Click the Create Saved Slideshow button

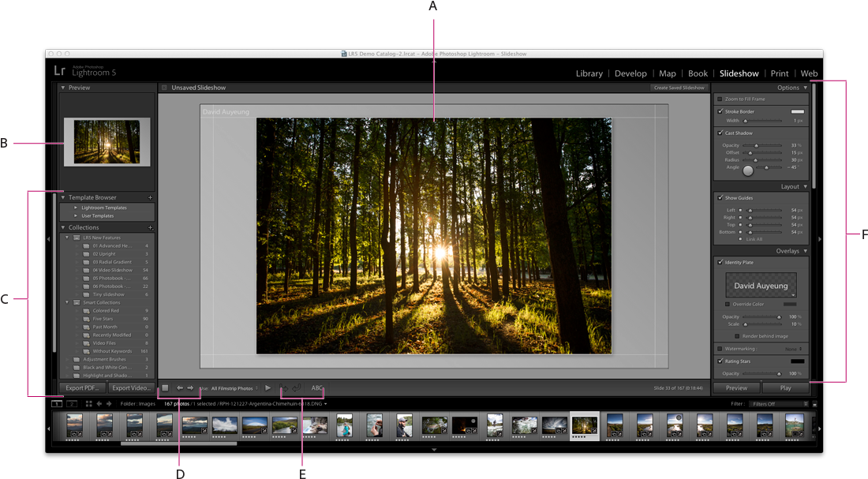point(679,88)
